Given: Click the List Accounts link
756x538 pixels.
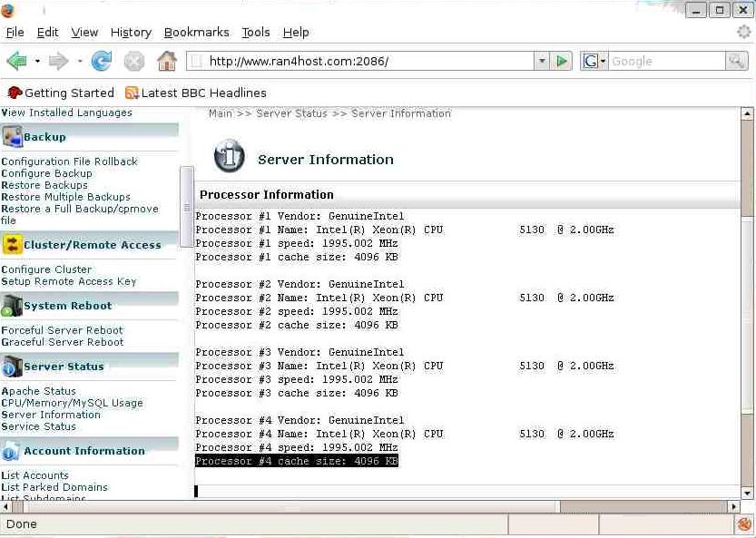Looking at the screenshot, I should 35,475.
